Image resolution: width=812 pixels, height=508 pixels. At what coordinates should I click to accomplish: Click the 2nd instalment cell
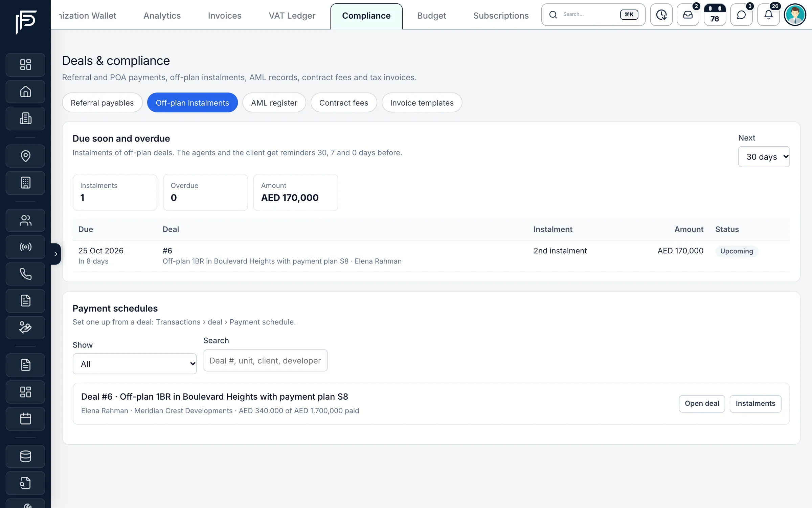click(560, 251)
